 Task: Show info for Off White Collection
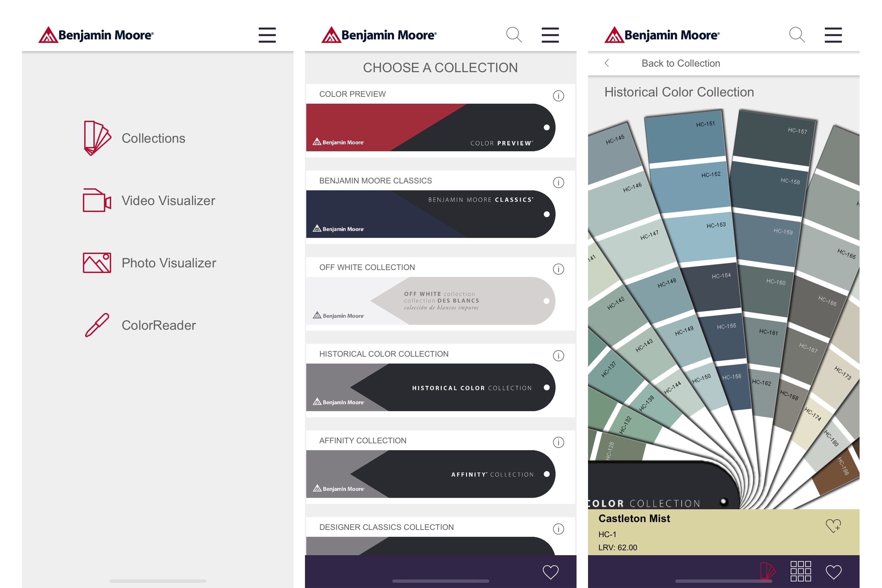[x=558, y=269]
